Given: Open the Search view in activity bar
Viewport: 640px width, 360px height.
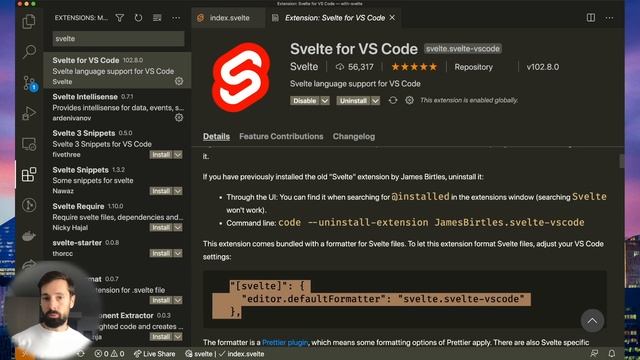Looking at the screenshot, I should click(29, 51).
